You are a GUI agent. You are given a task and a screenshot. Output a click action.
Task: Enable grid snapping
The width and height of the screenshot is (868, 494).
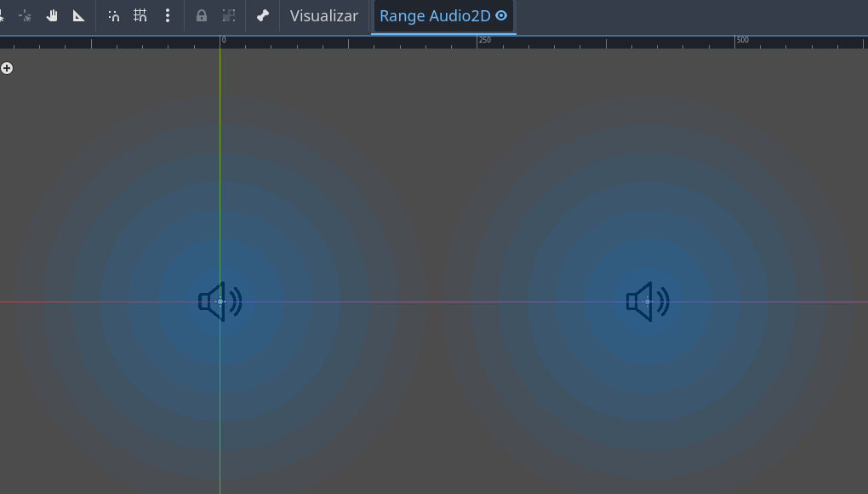pos(140,15)
